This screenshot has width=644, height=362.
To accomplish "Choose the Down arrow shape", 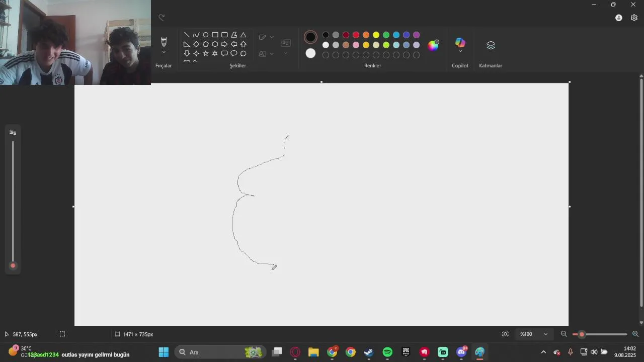I will [187, 53].
